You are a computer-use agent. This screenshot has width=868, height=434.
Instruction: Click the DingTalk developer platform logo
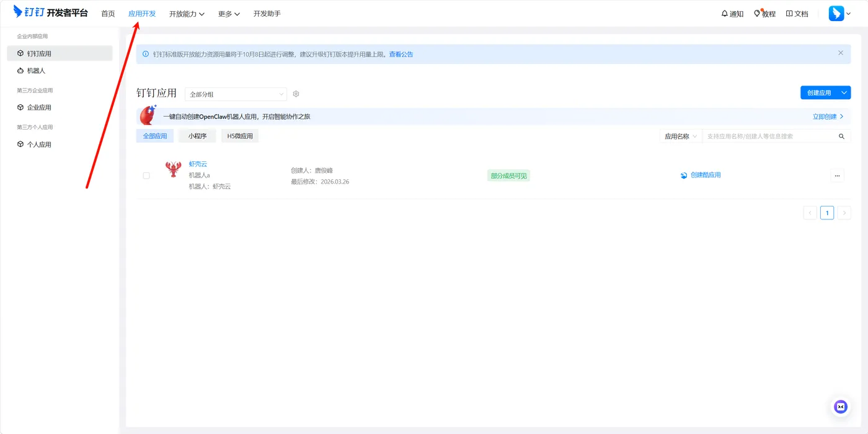pyautogui.click(x=51, y=12)
